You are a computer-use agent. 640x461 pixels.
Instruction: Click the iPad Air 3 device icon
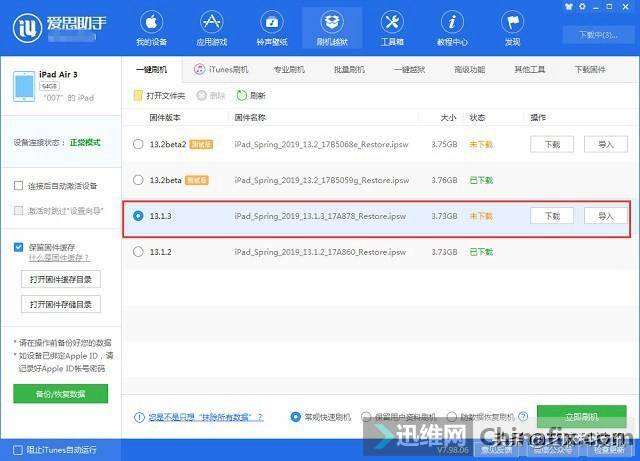(24, 86)
